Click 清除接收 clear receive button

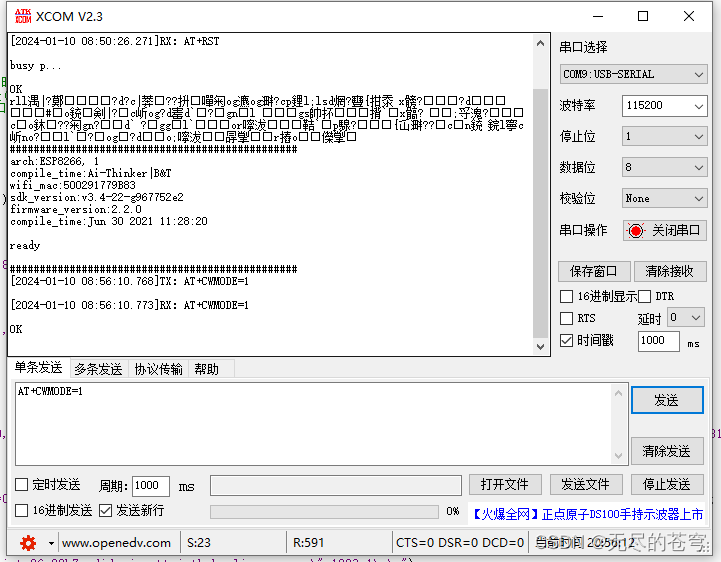point(670,271)
